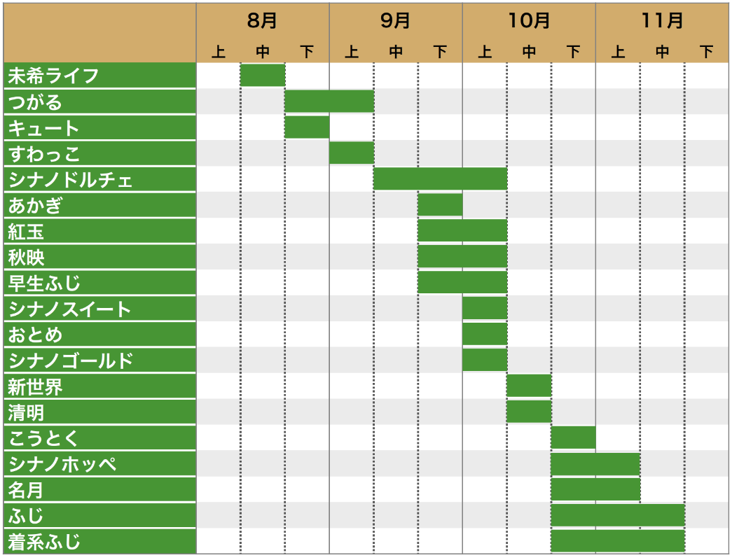Click the 紅玉 variety label

click(27, 231)
